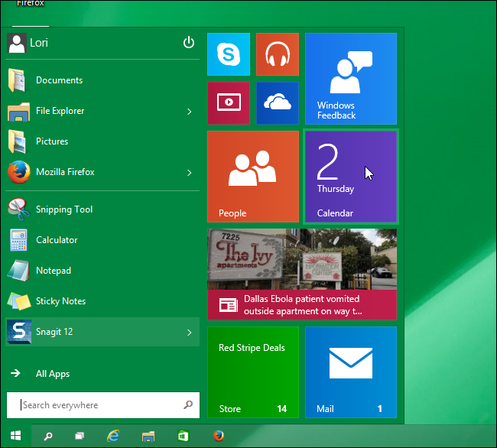Launch the Music headphones tile
497x448 pixels.
point(277,54)
